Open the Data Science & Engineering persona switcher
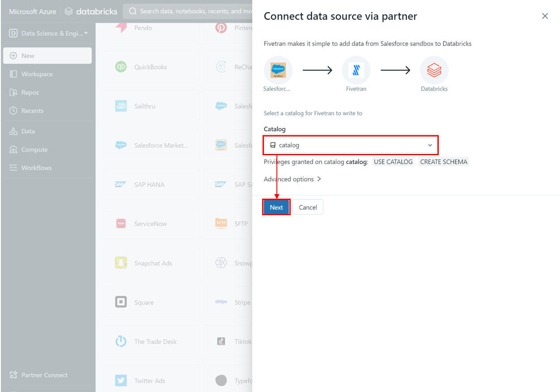 point(48,33)
